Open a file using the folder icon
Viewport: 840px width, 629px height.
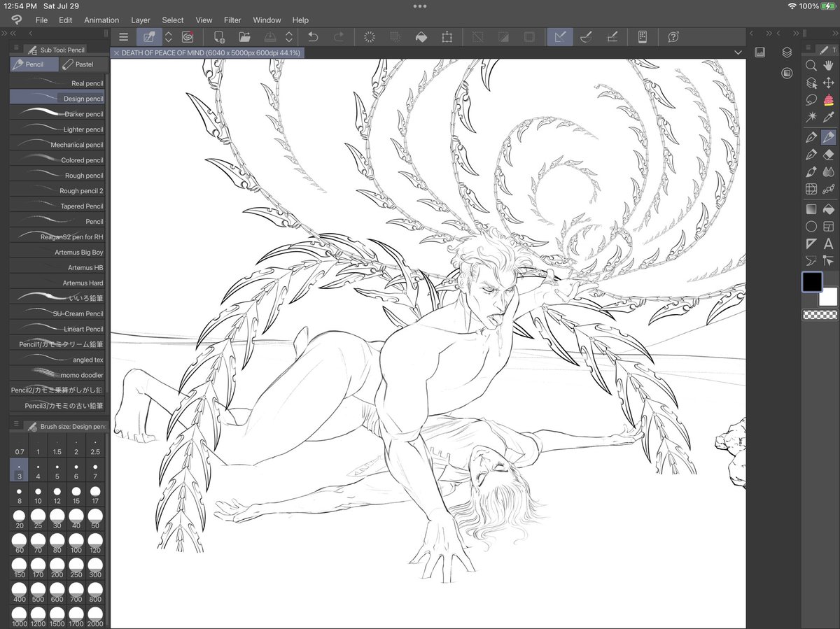coord(244,37)
